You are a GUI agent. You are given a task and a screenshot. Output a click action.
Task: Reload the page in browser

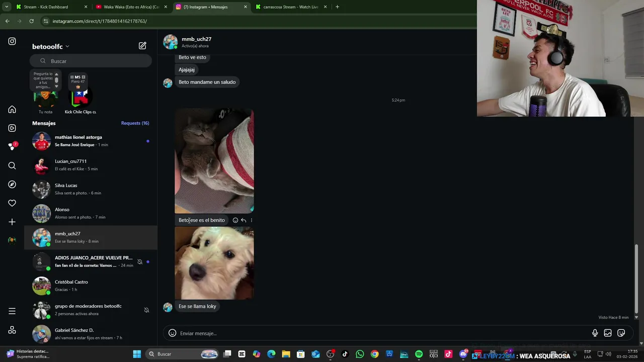pyautogui.click(x=31, y=21)
